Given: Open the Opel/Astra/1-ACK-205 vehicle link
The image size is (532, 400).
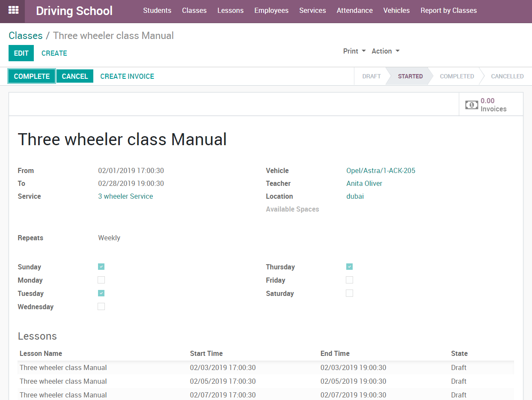Looking at the screenshot, I should (380, 170).
